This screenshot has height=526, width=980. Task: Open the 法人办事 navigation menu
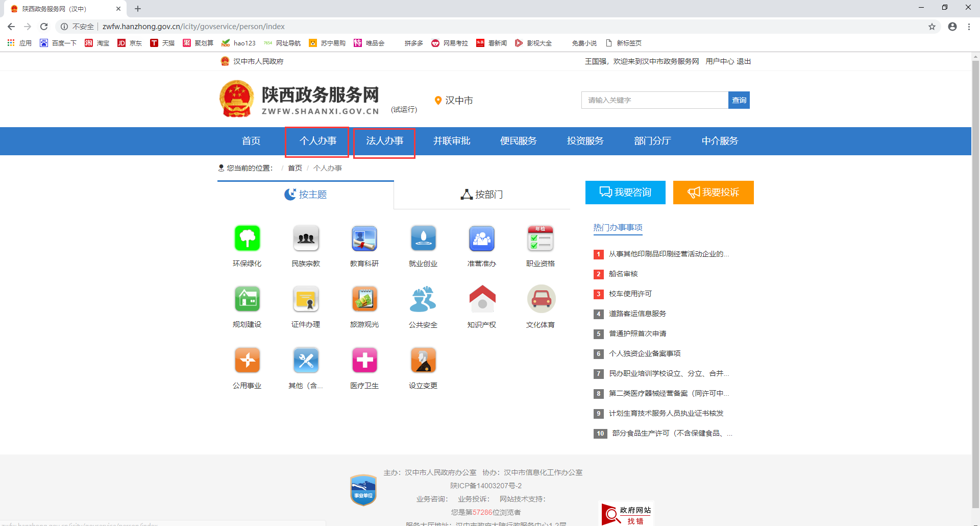click(384, 141)
